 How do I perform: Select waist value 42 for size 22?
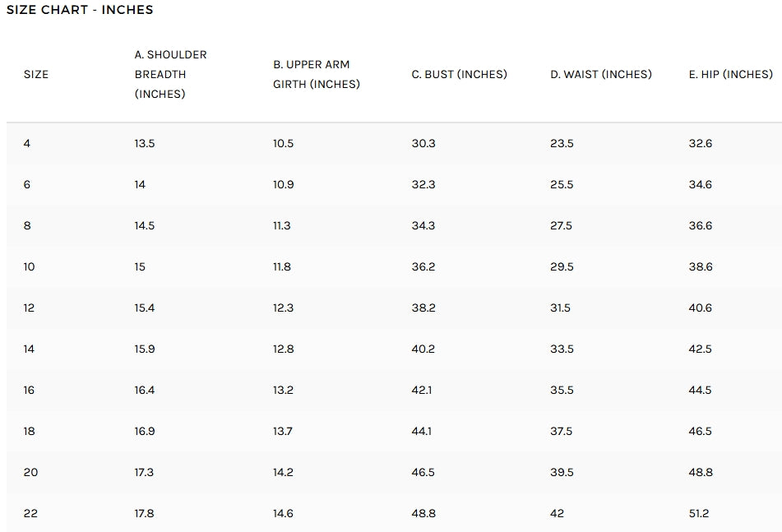click(x=558, y=513)
